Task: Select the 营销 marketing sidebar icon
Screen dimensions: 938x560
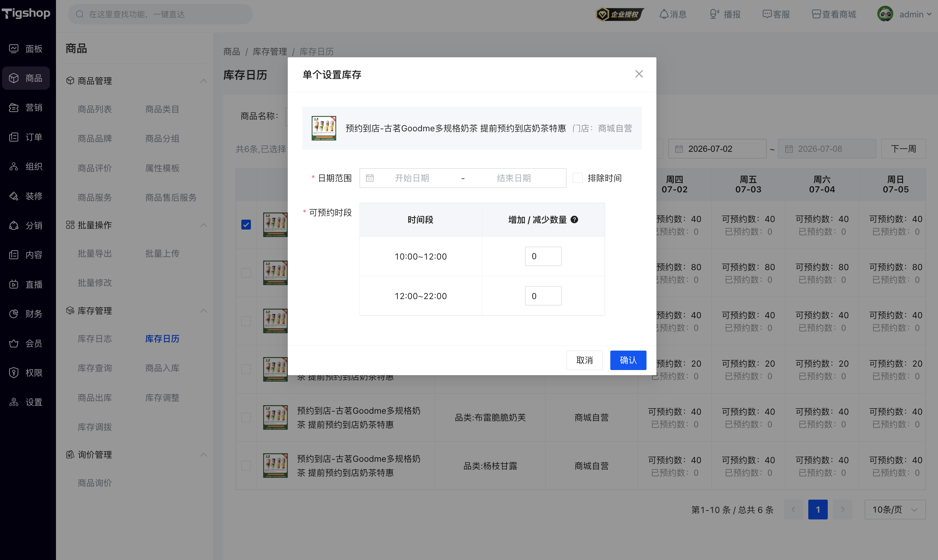Action: [14, 107]
